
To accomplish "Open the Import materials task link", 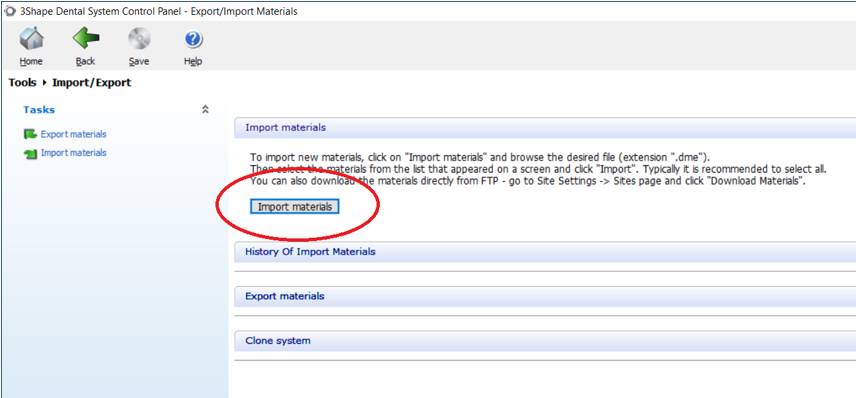I will [x=73, y=153].
